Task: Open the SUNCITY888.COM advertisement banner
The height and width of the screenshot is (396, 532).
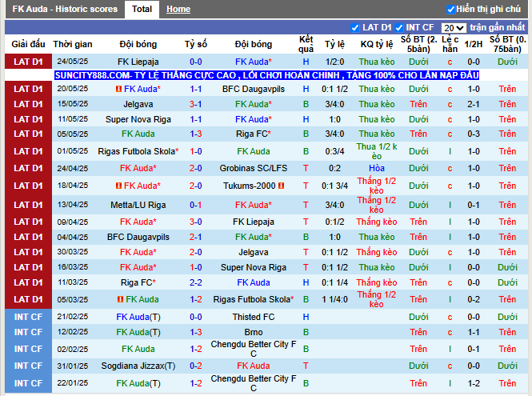Action: [x=266, y=75]
